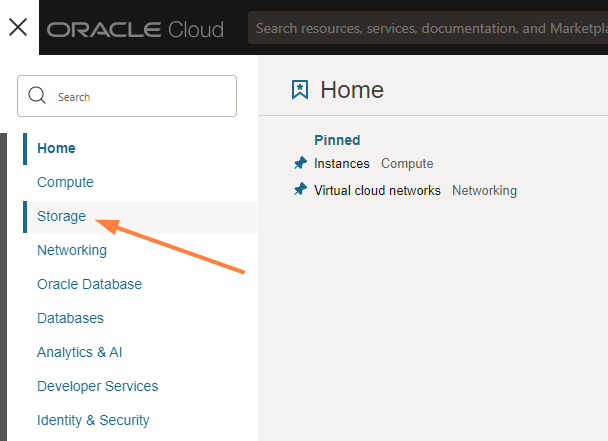Click the bookmark icon beside the Home heading

pos(299,90)
